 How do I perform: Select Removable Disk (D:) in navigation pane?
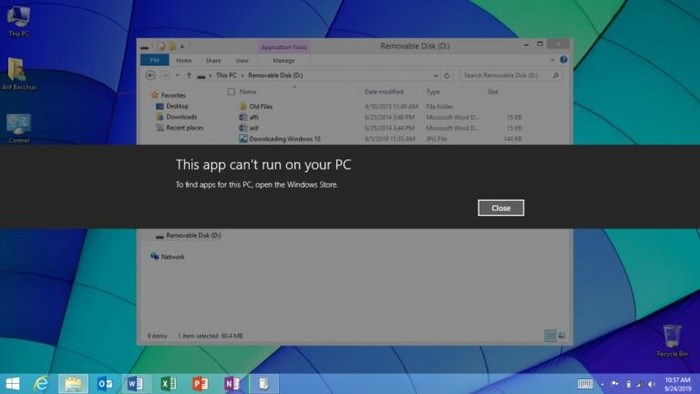[188, 235]
